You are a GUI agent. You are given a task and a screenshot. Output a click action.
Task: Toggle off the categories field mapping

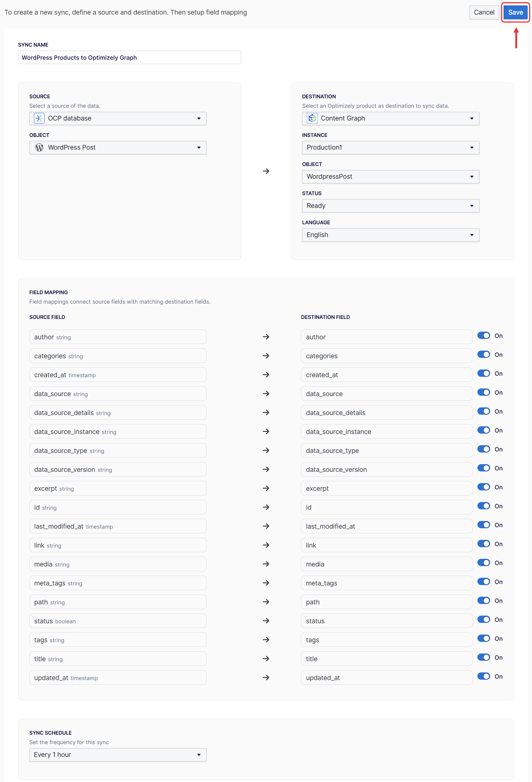click(x=484, y=355)
